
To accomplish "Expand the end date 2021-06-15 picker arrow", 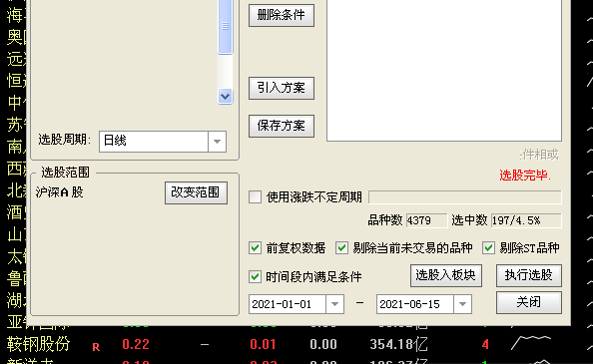I will point(462,304).
